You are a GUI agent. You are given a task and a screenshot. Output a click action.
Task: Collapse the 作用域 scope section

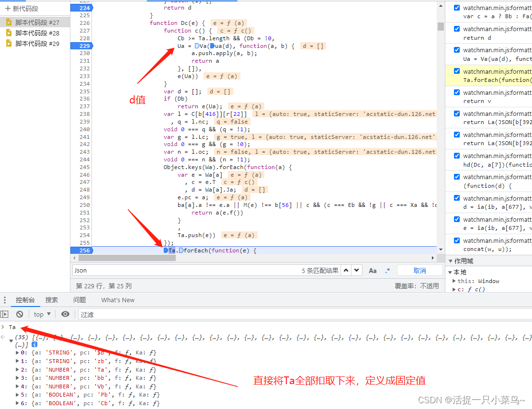450,261
